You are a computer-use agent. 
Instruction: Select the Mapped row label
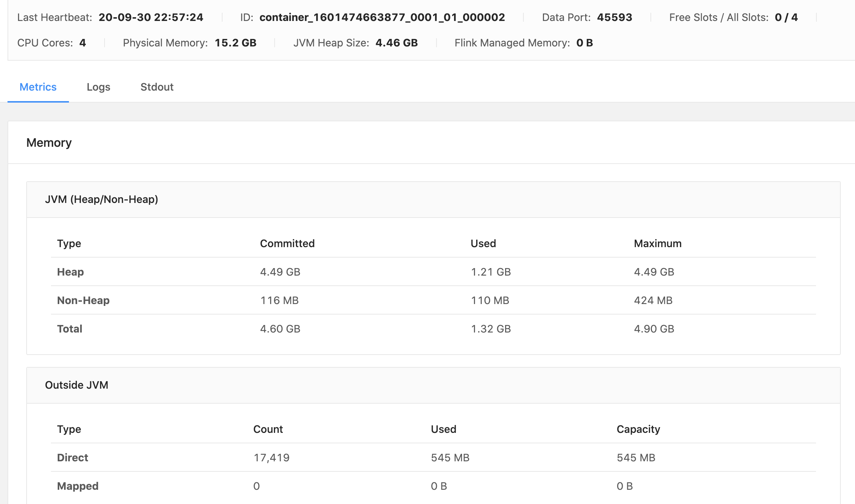[78, 486]
